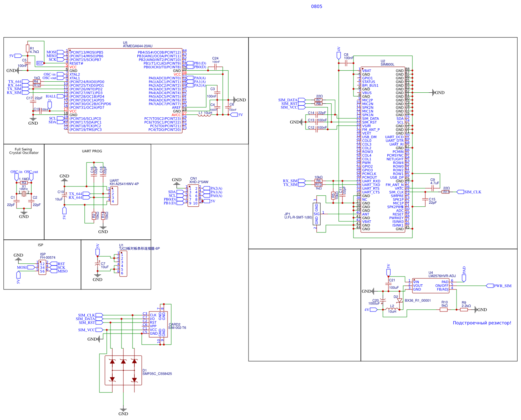
Task: Click the PWR_SIM net flag
Action: 502,286
